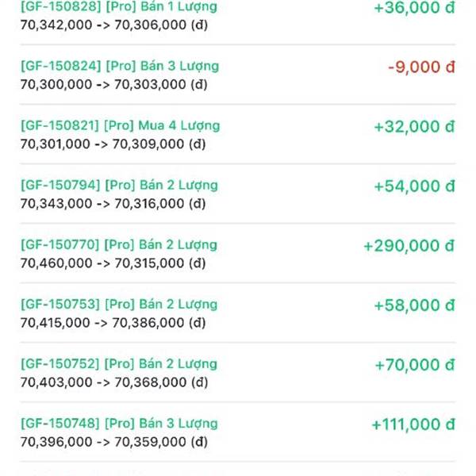
Task: Click price range 70,460,000 -> 70,315,000
Action: [113, 263]
